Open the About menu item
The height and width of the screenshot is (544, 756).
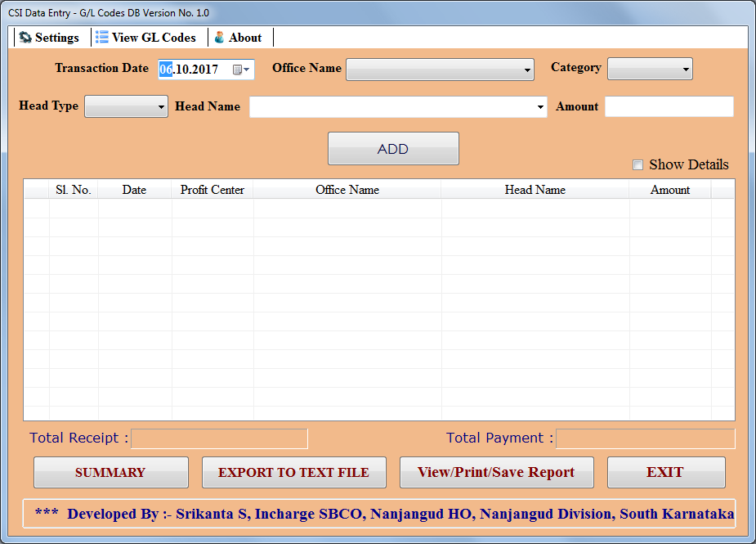[240, 37]
